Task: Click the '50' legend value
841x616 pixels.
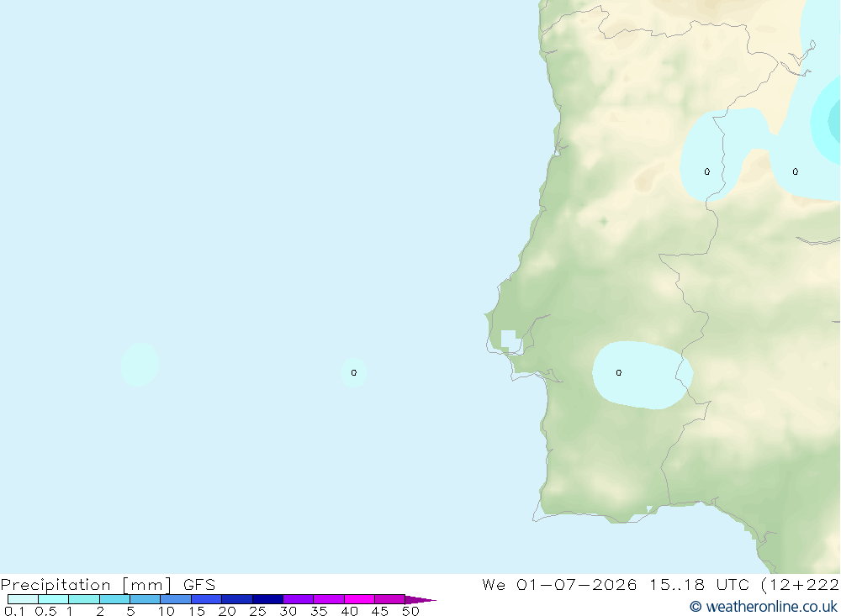Action: [411, 611]
